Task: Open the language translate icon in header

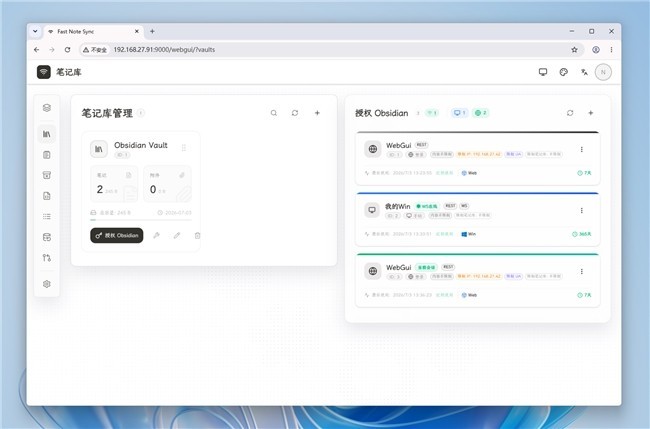Action: 584,72
